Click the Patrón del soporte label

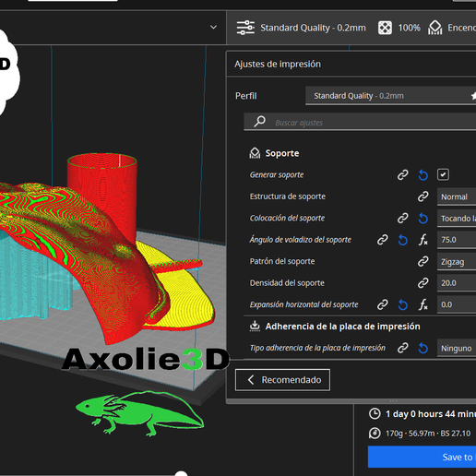coord(282,261)
